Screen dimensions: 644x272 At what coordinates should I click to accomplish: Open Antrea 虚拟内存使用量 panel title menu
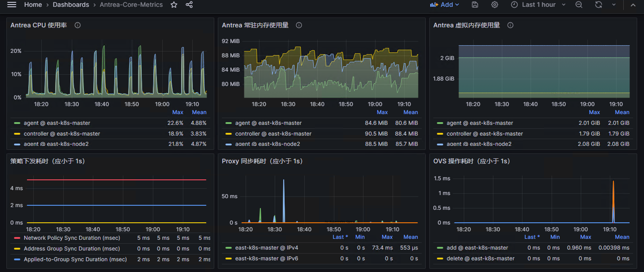pos(467,25)
